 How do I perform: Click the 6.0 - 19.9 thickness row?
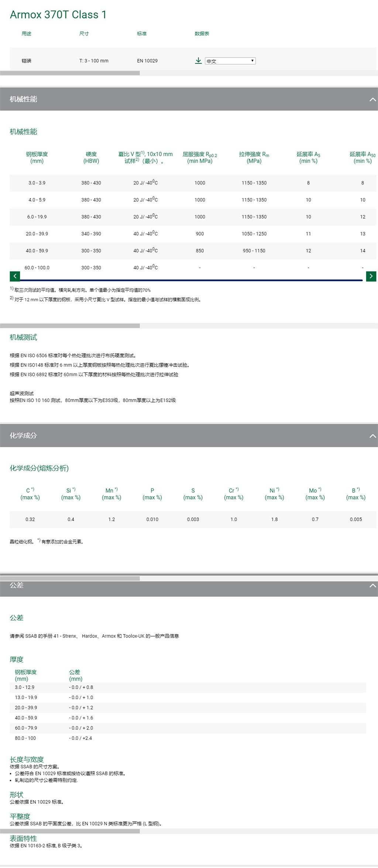click(x=193, y=217)
